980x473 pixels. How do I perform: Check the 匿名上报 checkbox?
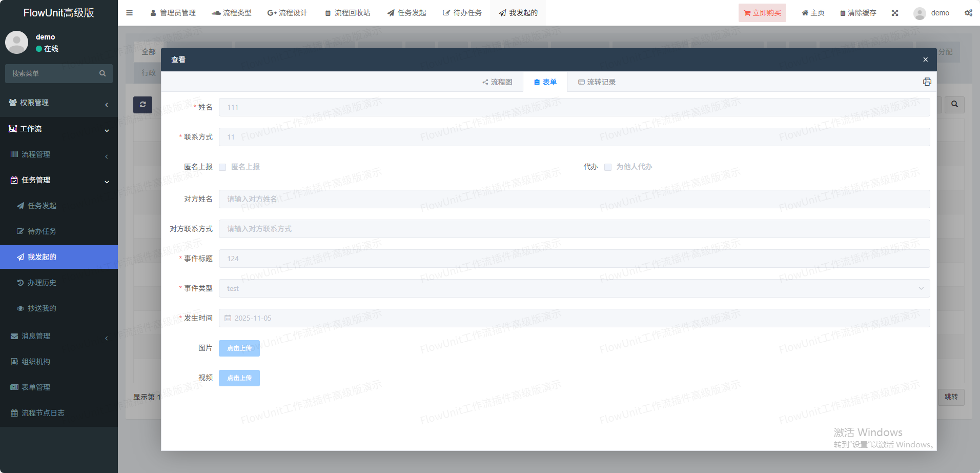[x=222, y=167]
